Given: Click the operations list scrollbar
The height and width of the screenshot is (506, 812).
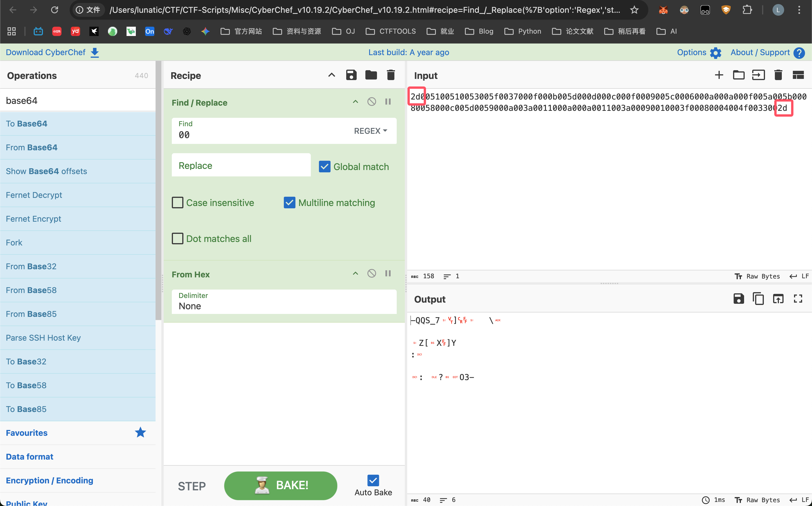Looking at the screenshot, I should tap(158, 191).
